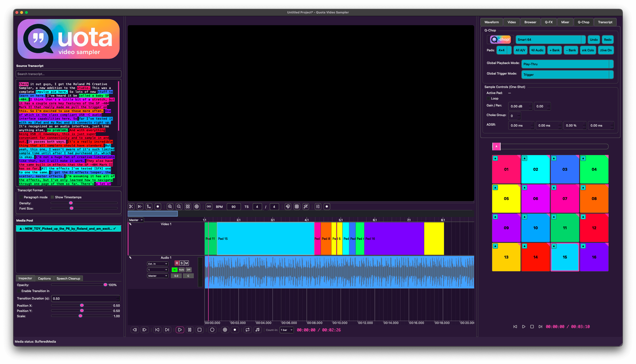Click the zoom-in icon on the timeline toolbar
636x364 pixels.
(170, 206)
